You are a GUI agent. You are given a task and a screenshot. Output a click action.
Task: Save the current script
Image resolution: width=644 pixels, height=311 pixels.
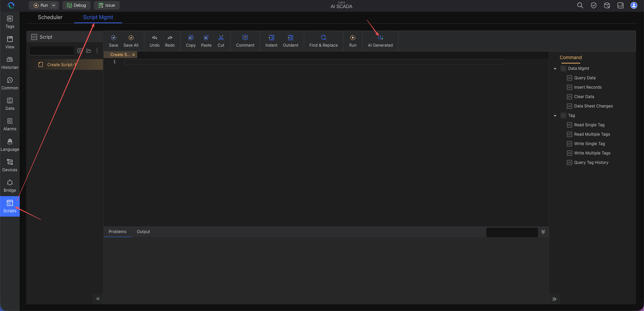click(113, 41)
